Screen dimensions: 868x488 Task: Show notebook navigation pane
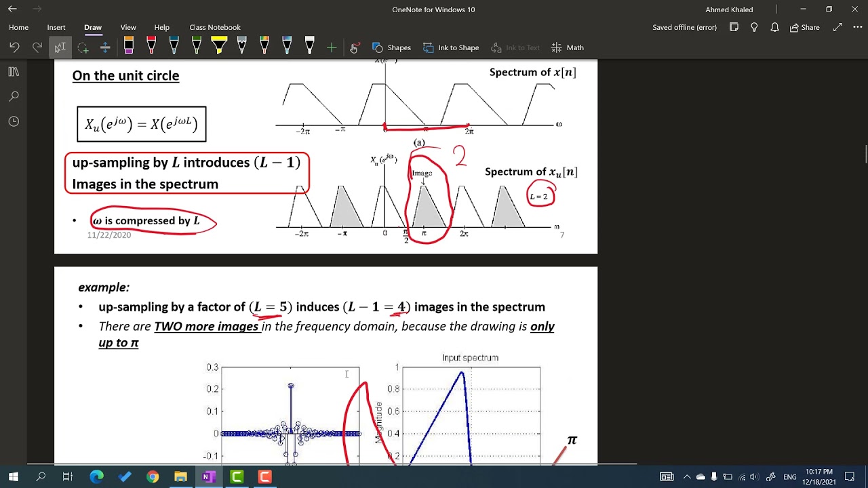14,72
